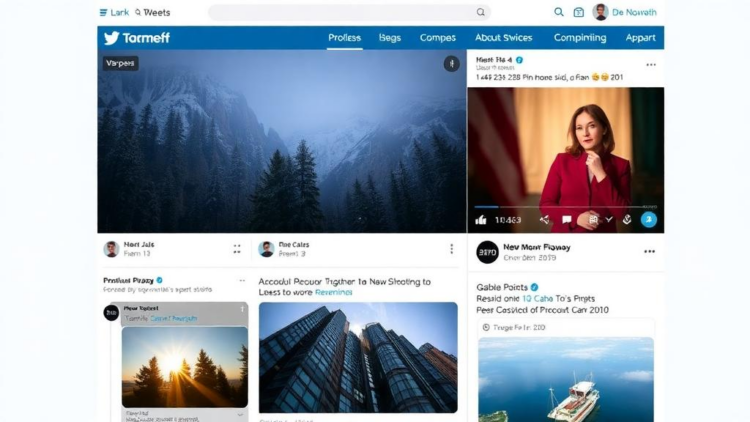
Task: Open the three-dot menu on the top right post
Action: pyautogui.click(x=651, y=65)
